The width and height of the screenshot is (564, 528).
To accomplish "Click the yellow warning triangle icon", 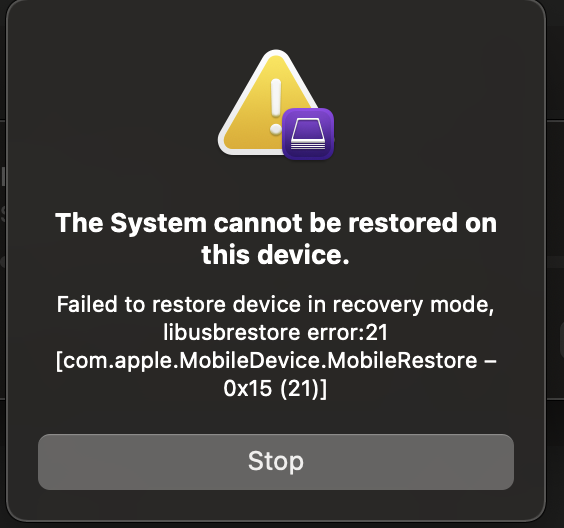I will (x=268, y=103).
